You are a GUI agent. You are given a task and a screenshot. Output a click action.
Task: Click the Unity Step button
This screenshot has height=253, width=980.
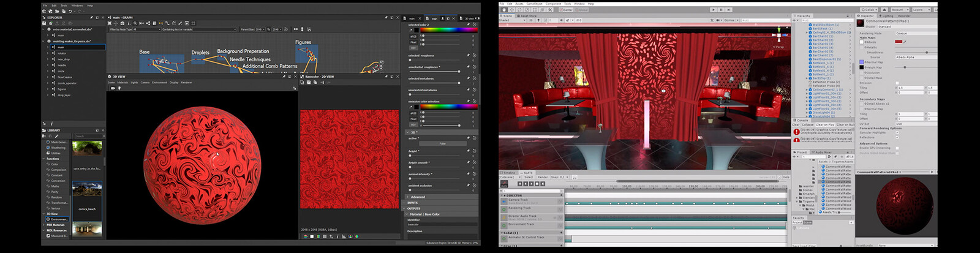coord(729,10)
